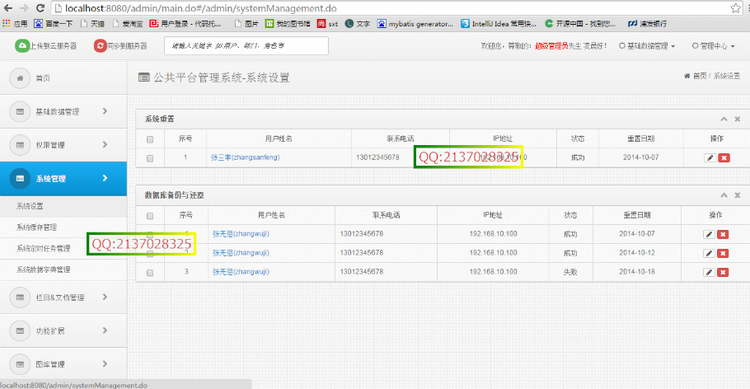Delete the 2014-10-18 backup row

[723, 272]
